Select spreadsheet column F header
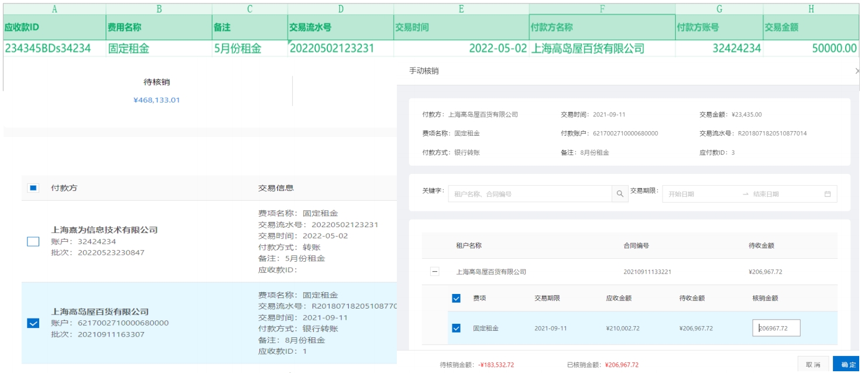The image size is (868, 373). [x=602, y=9]
